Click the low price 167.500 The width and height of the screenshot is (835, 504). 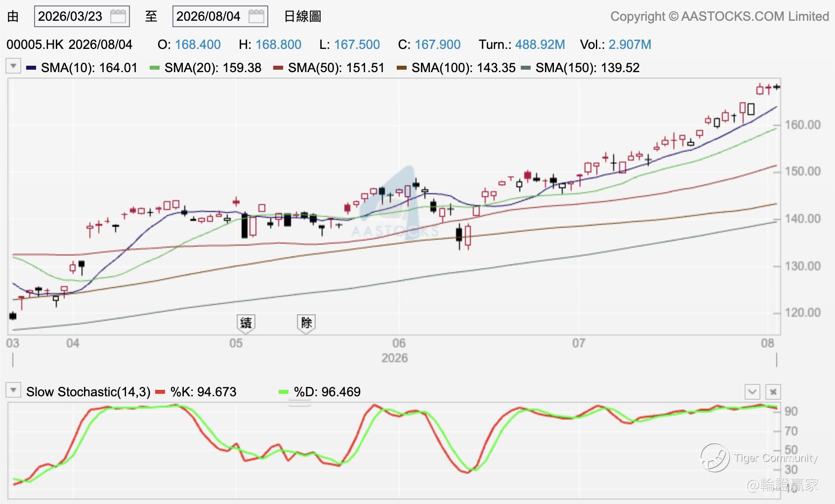tap(357, 44)
